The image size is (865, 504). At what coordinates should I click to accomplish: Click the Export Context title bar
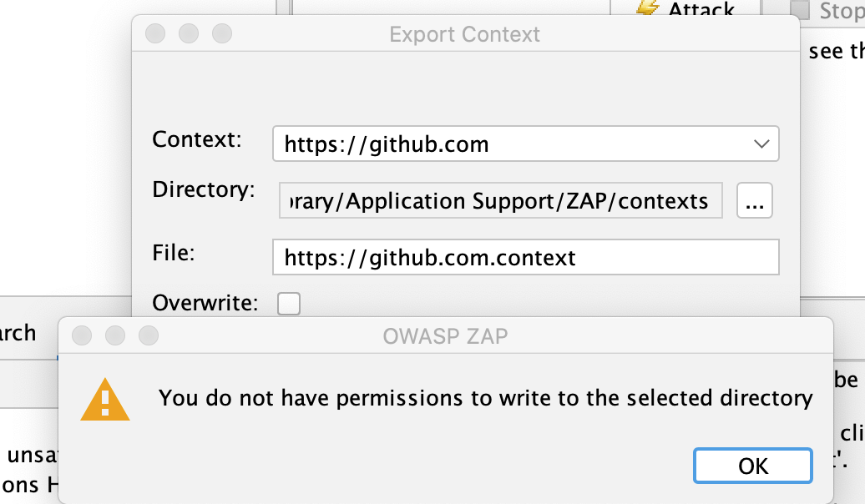(464, 34)
